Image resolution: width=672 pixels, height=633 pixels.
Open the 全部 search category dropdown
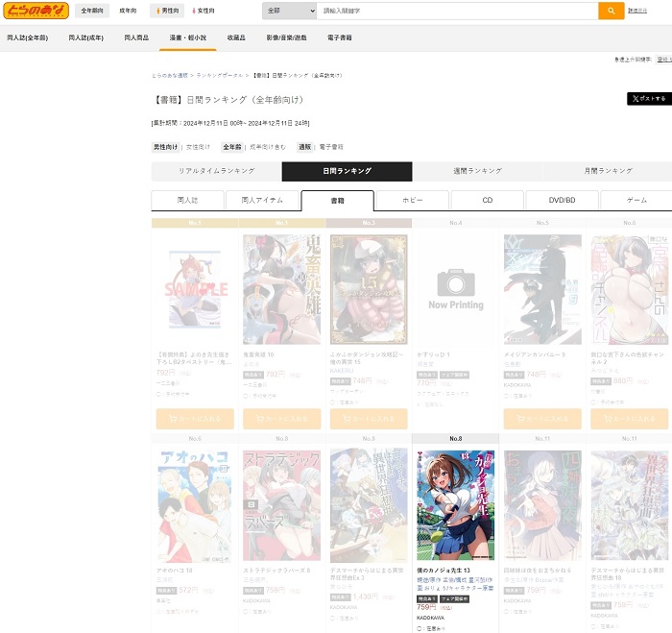(289, 11)
